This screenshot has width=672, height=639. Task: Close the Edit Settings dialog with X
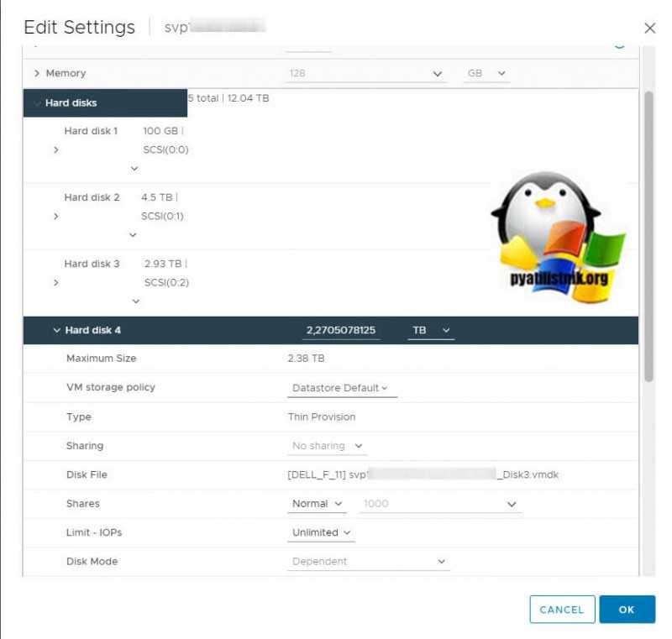click(649, 29)
